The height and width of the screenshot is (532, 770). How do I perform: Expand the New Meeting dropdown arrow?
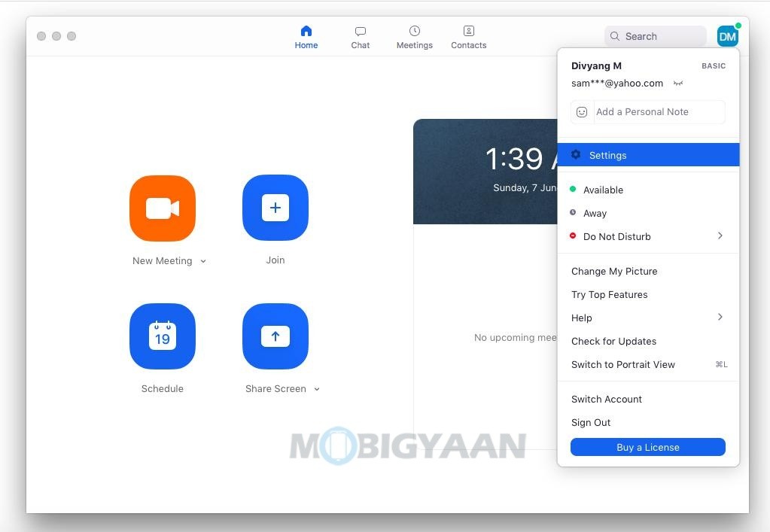203,262
